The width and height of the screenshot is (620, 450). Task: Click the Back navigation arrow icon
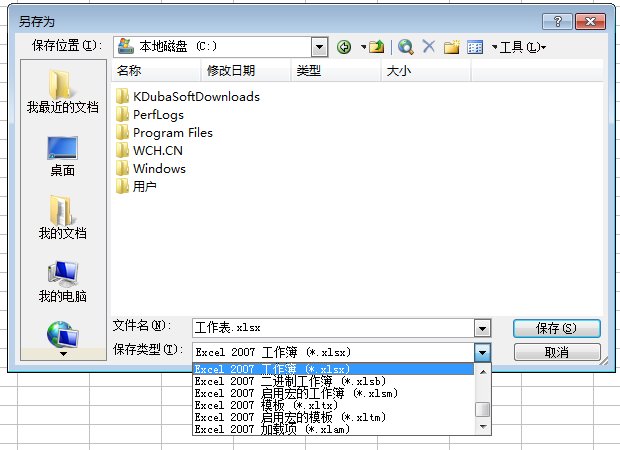pos(344,47)
